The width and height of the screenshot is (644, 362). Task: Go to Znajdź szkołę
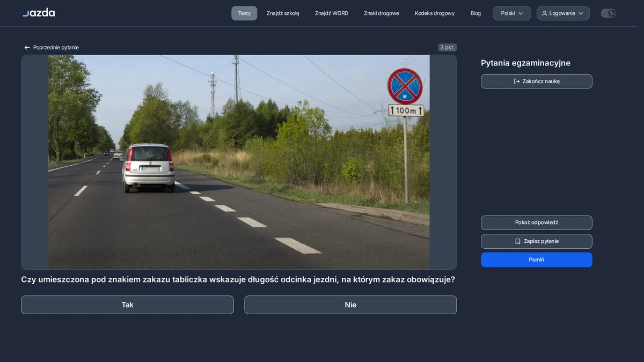(x=283, y=13)
